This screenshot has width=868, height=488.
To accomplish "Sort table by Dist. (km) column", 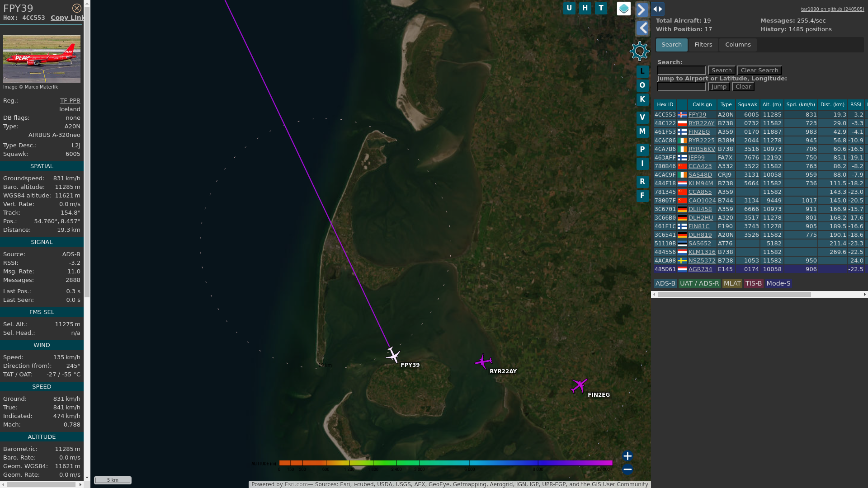I will coord(833,104).
